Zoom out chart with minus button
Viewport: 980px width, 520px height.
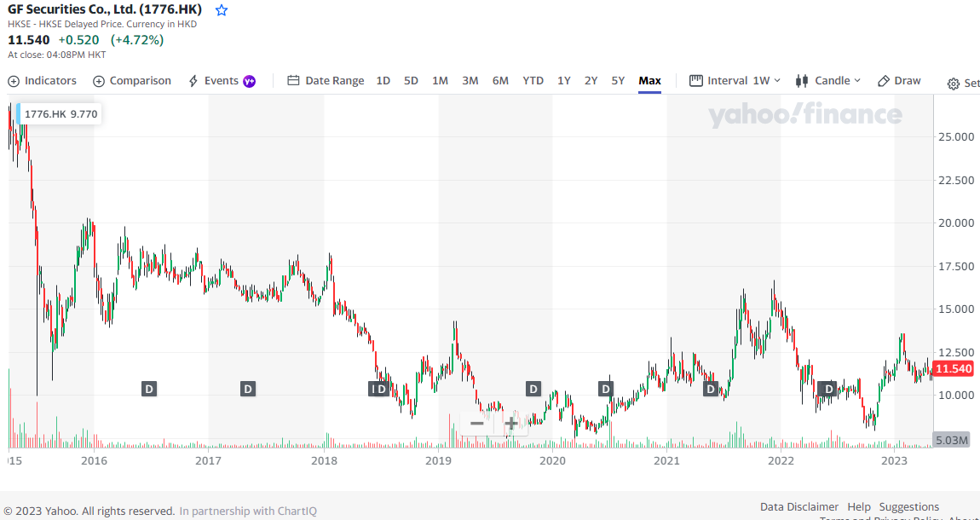tap(477, 424)
